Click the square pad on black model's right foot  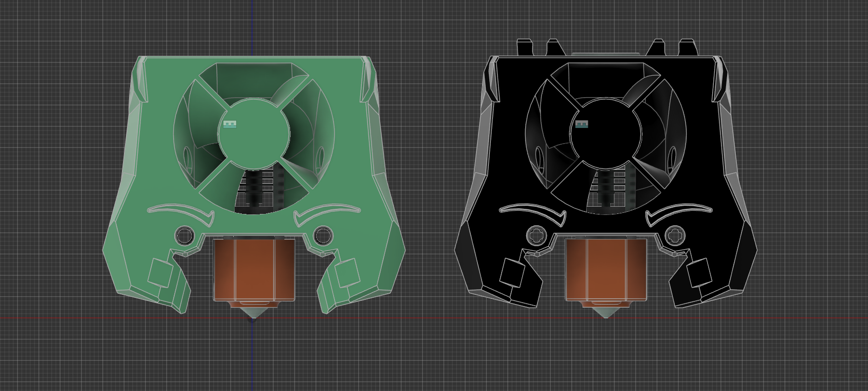coord(699,273)
